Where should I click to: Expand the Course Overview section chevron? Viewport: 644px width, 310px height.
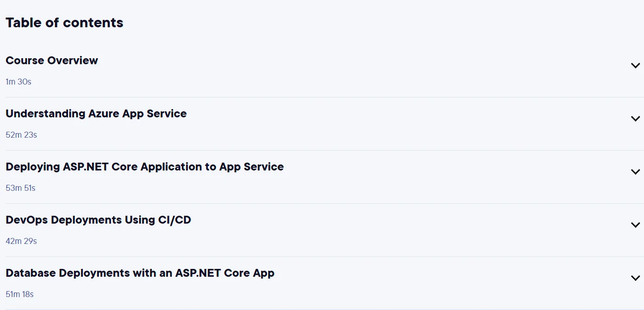[x=635, y=66]
